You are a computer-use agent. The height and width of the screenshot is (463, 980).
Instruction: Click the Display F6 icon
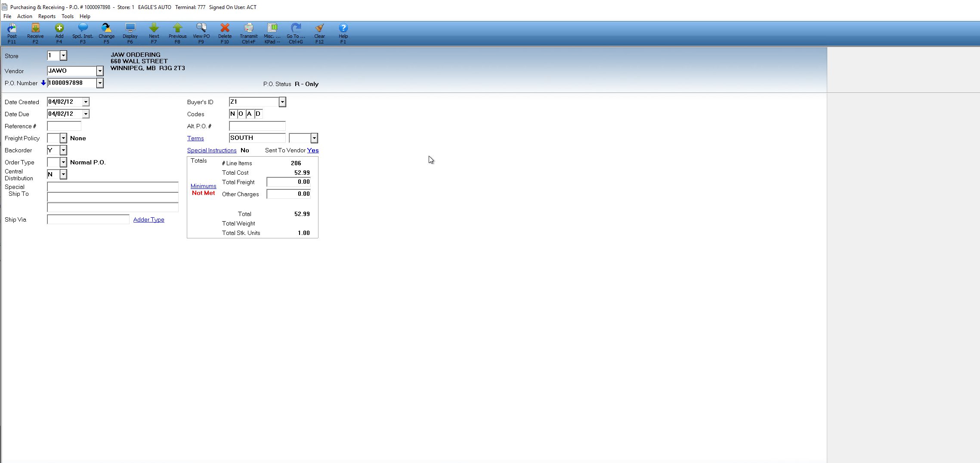point(130,34)
